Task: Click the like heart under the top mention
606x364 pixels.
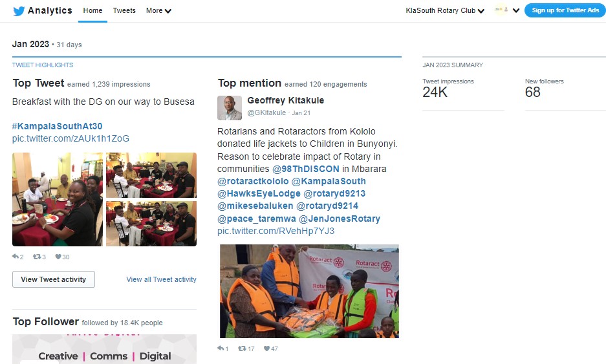Action: (266, 348)
